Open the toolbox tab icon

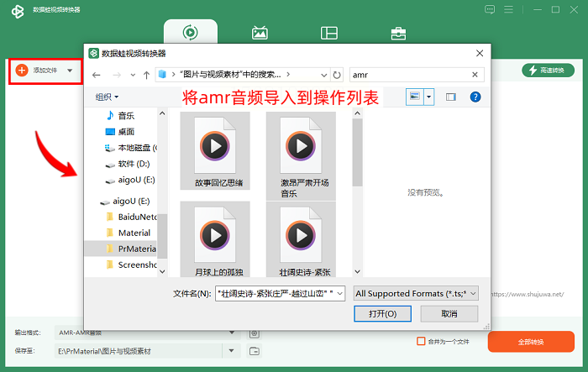(x=398, y=33)
